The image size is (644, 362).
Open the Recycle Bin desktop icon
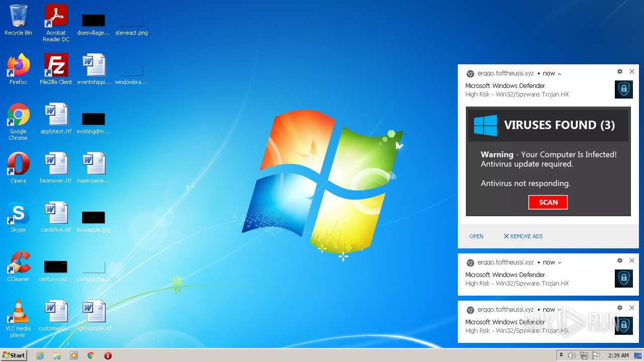click(x=18, y=20)
